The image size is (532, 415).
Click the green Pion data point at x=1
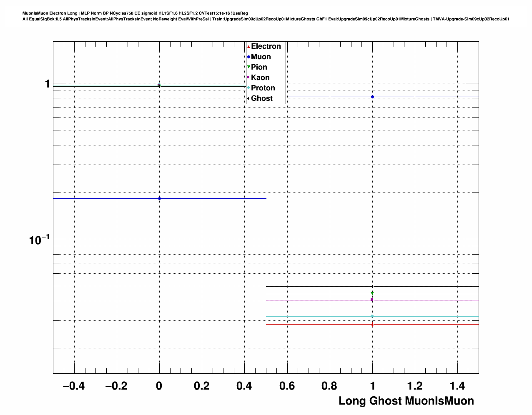pos(372,294)
